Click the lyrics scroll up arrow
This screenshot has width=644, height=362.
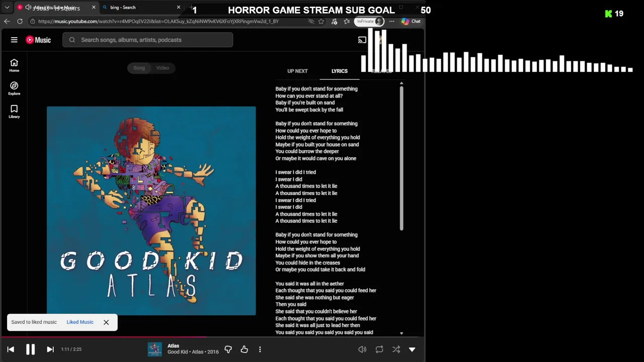(401, 83)
